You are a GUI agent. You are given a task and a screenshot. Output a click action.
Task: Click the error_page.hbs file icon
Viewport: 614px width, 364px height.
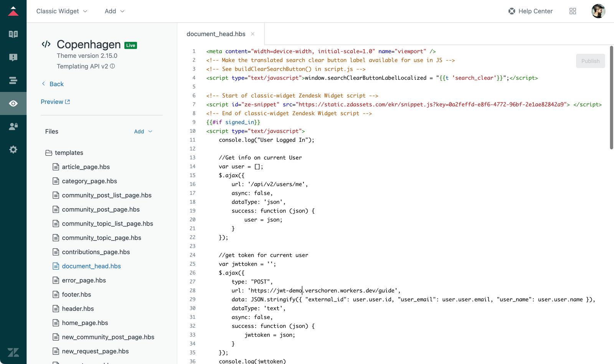click(56, 280)
